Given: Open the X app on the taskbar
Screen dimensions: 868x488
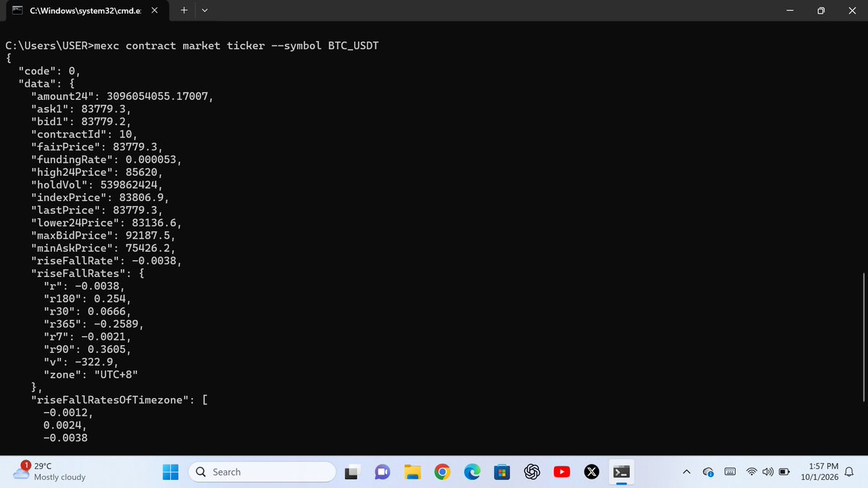Looking at the screenshot, I should click(x=591, y=472).
